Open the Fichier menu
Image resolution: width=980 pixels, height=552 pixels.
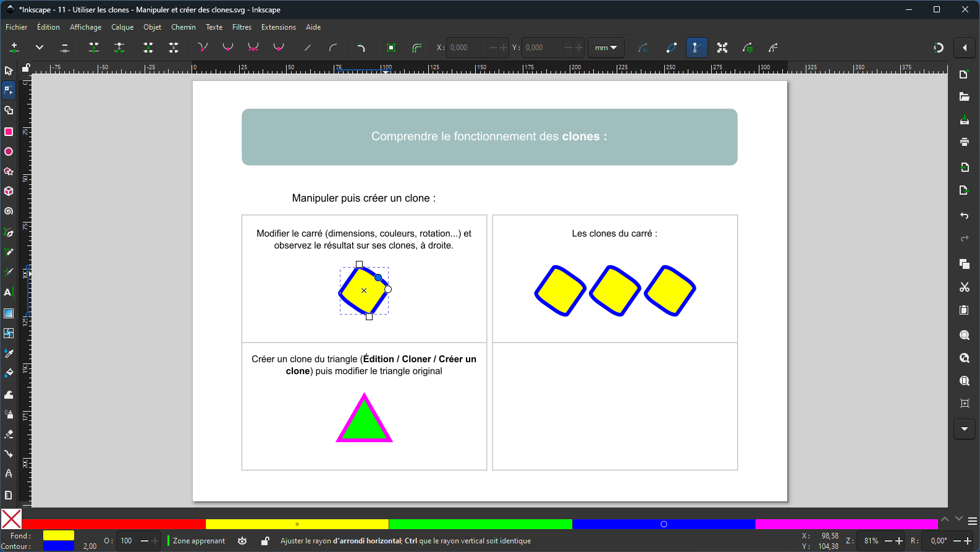point(17,27)
